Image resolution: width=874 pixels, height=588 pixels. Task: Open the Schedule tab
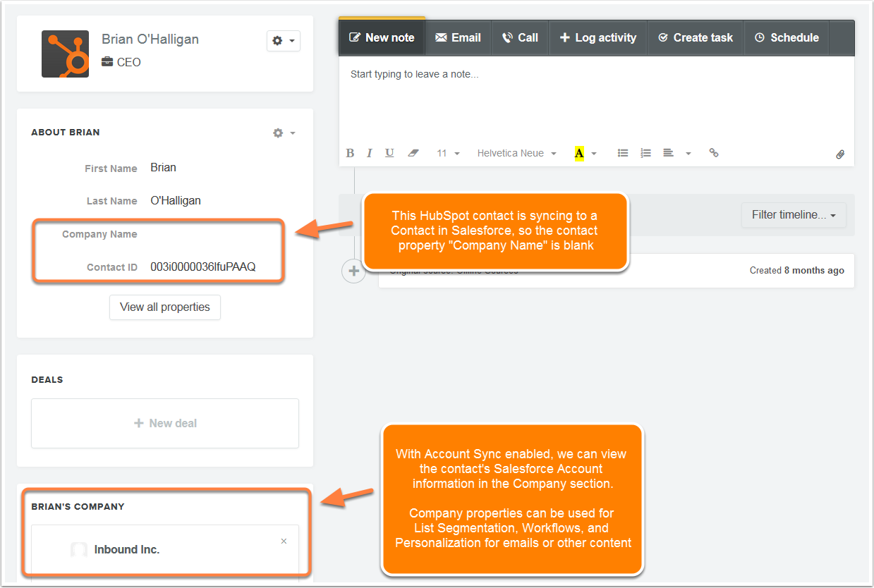click(x=787, y=37)
